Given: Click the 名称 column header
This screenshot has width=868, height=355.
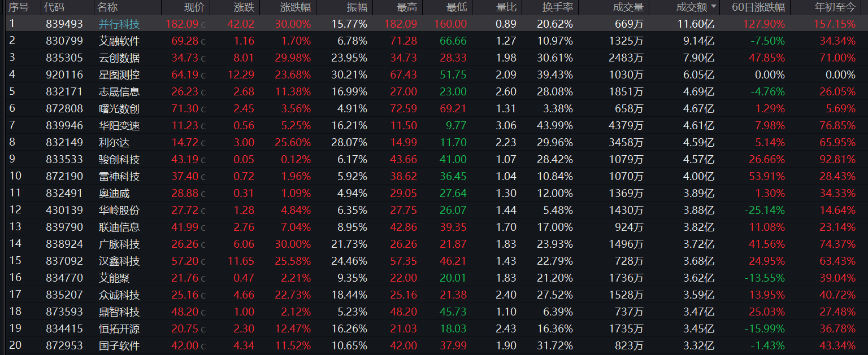Looking at the screenshot, I should 107,7.
